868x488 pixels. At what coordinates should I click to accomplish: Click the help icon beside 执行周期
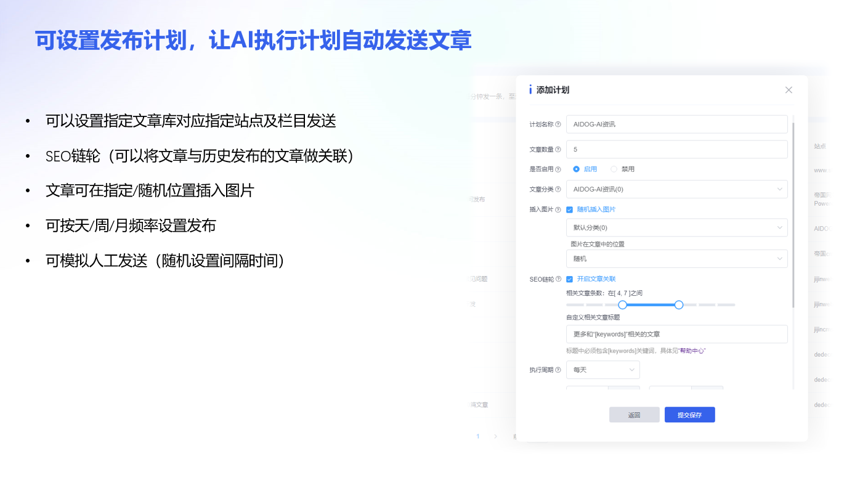558,370
